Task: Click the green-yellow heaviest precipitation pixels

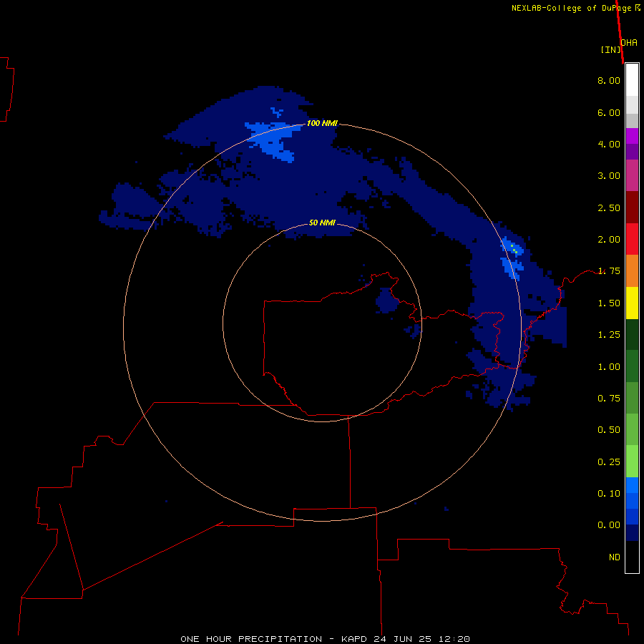Action: pos(514,248)
